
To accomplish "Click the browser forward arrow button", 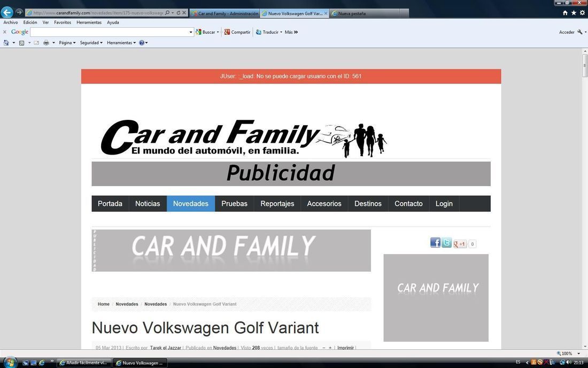I will coord(19,12).
